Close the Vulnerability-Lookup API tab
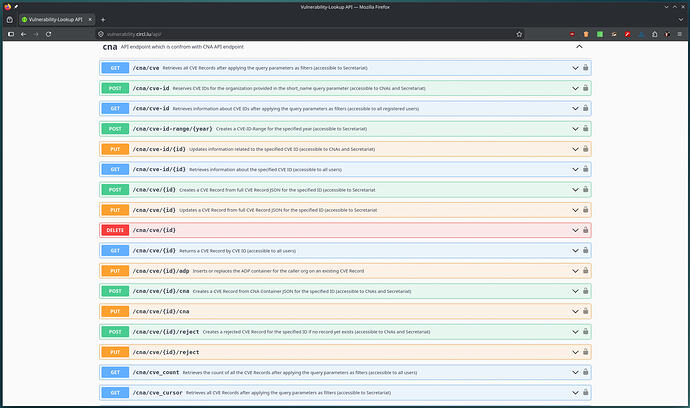The image size is (690, 408). 90,19
